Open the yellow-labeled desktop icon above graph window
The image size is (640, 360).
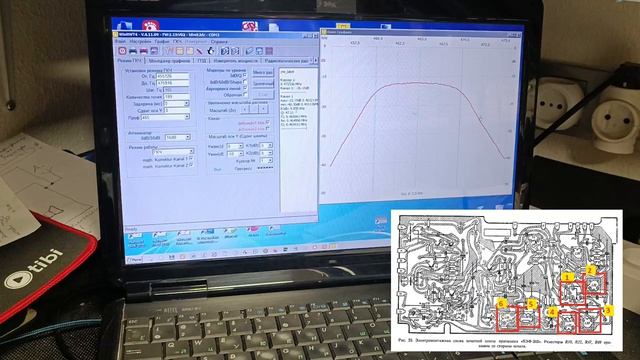click(342, 27)
